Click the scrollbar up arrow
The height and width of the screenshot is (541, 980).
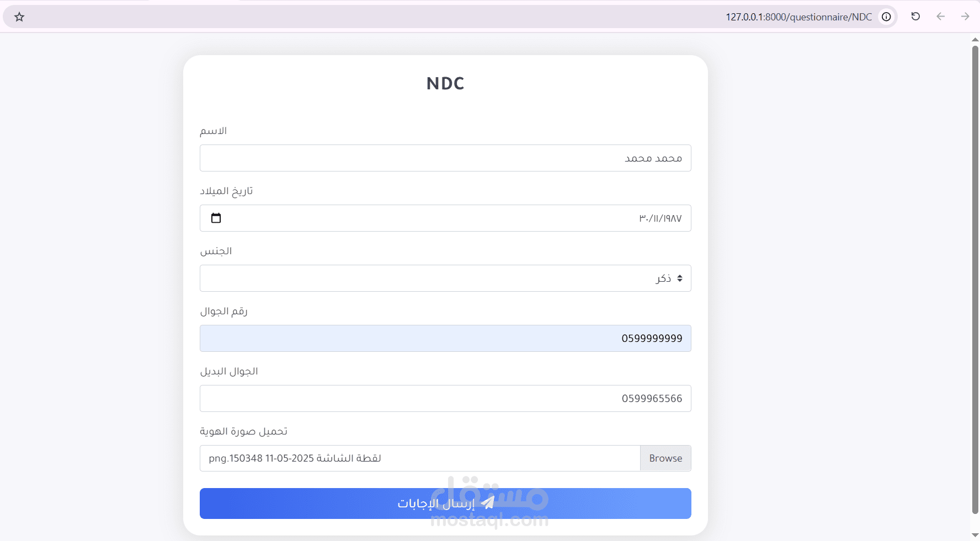click(975, 39)
